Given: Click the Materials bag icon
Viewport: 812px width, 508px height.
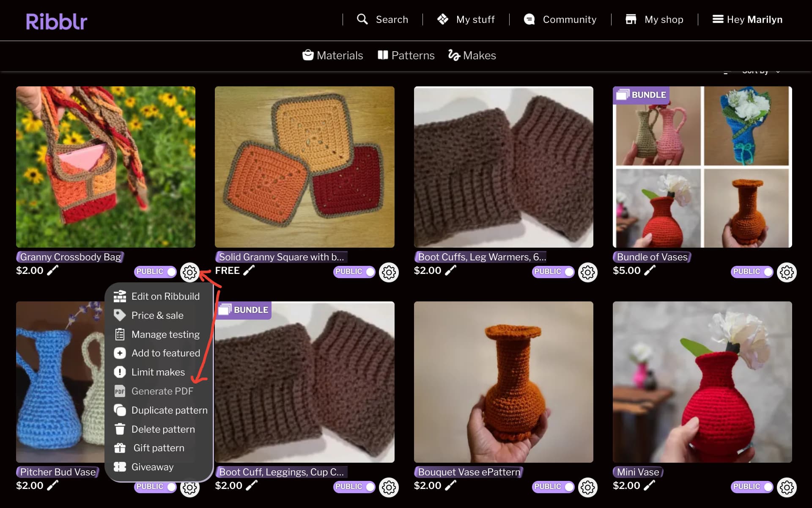Looking at the screenshot, I should (308, 55).
